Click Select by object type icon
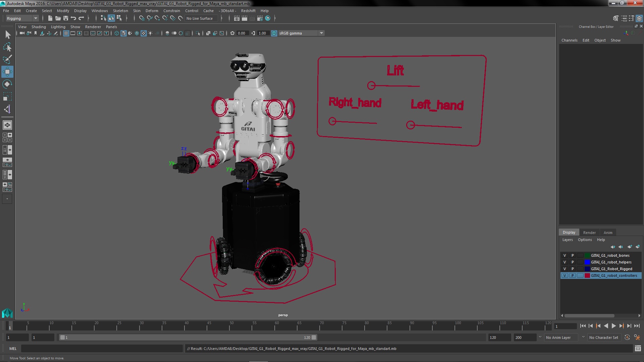Image resolution: width=644 pixels, height=362 pixels. 111,18
